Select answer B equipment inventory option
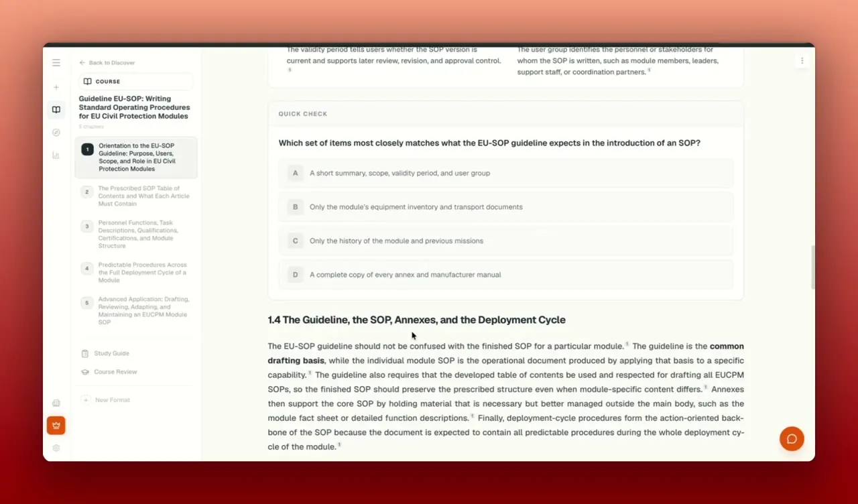858x504 pixels. 506,207
